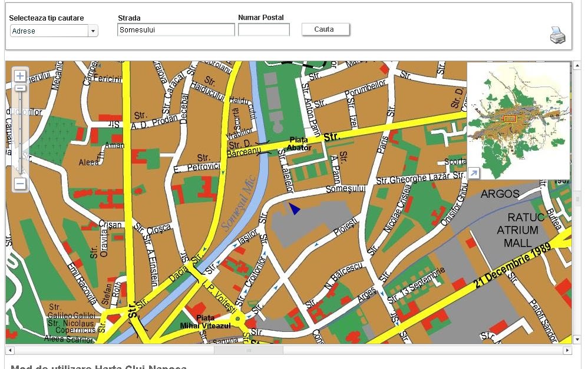This screenshot has width=588, height=369.
Task: Click the Crisan street label
Action: point(110,224)
